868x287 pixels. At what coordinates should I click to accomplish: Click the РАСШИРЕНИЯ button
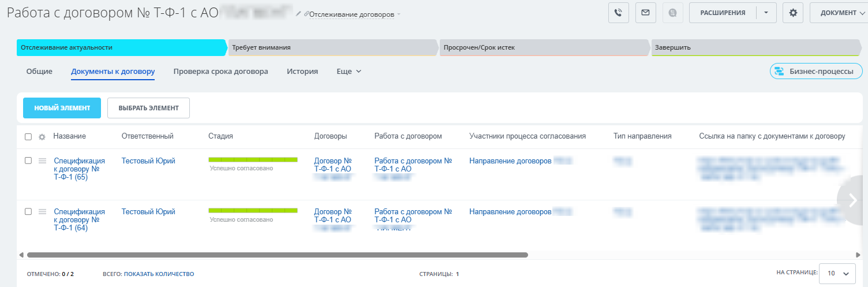coord(723,13)
